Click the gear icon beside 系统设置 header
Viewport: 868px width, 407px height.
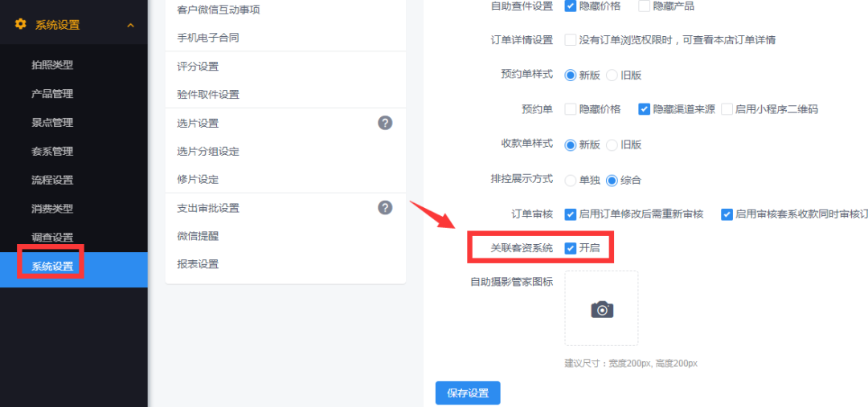(x=20, y=24)
